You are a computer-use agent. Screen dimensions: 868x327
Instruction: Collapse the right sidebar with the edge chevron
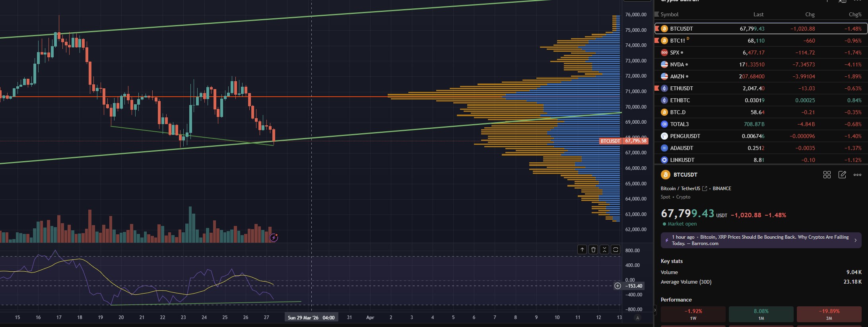pos(655,310)
